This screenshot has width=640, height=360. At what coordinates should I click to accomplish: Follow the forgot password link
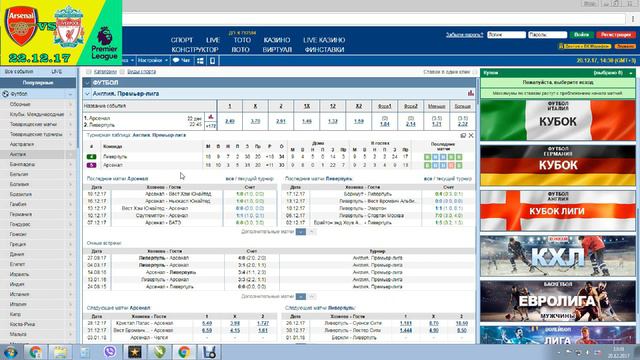[x=464, y=35]
